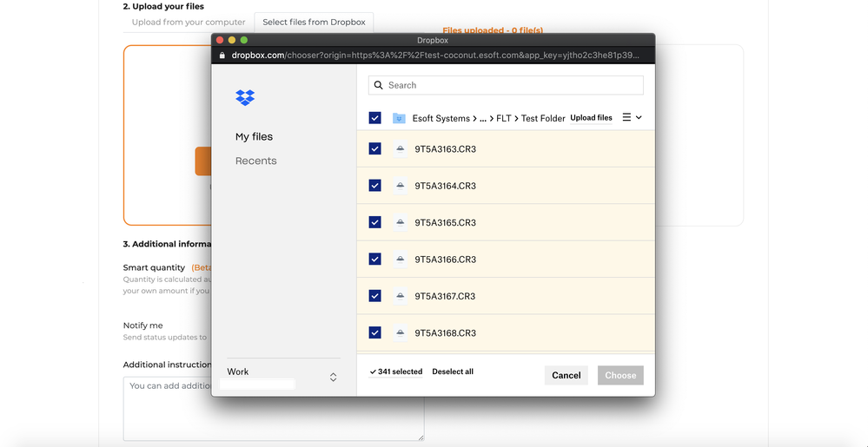Click into the Search field
Viewport: 868px width, 447px height.
(x=513, y=85)
